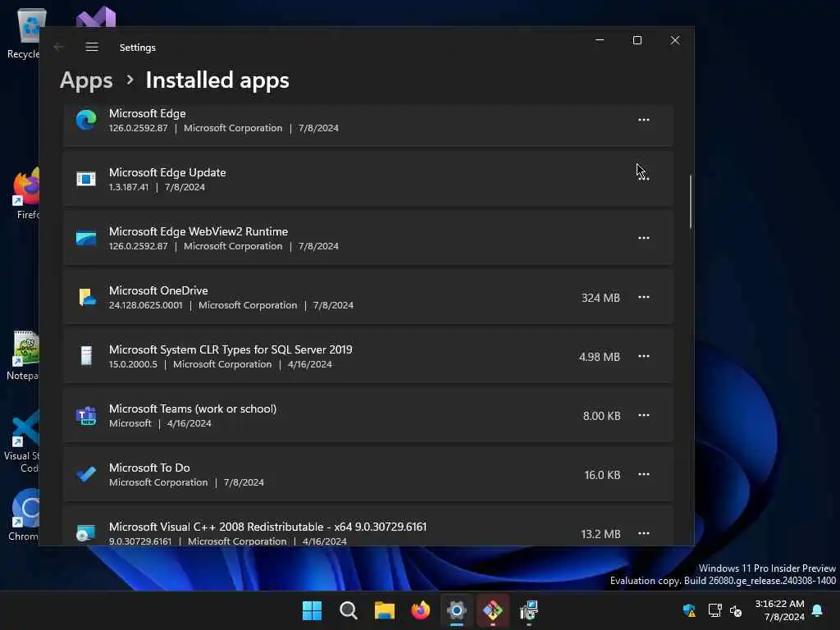The width and height of the screenshot is (840, 630).
Task: Click the 16.0 KB size of To Do
Action: click(602, 475)
